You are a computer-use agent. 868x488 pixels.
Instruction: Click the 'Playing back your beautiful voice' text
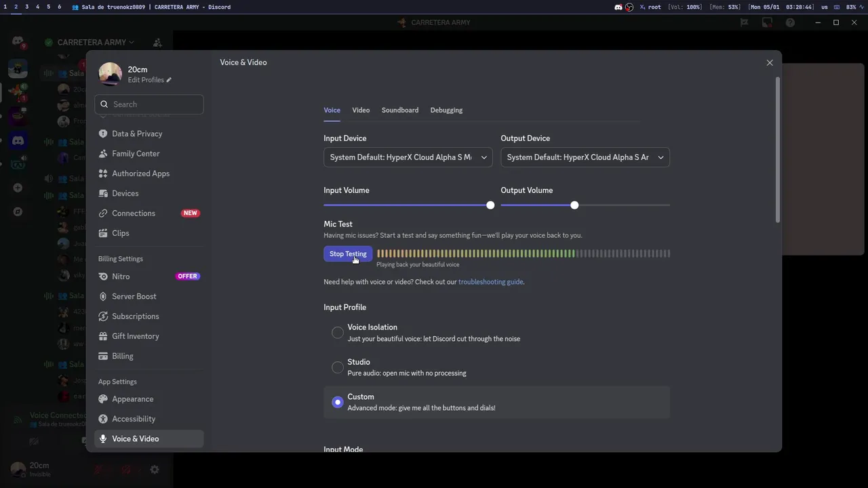tap(418, 265)
